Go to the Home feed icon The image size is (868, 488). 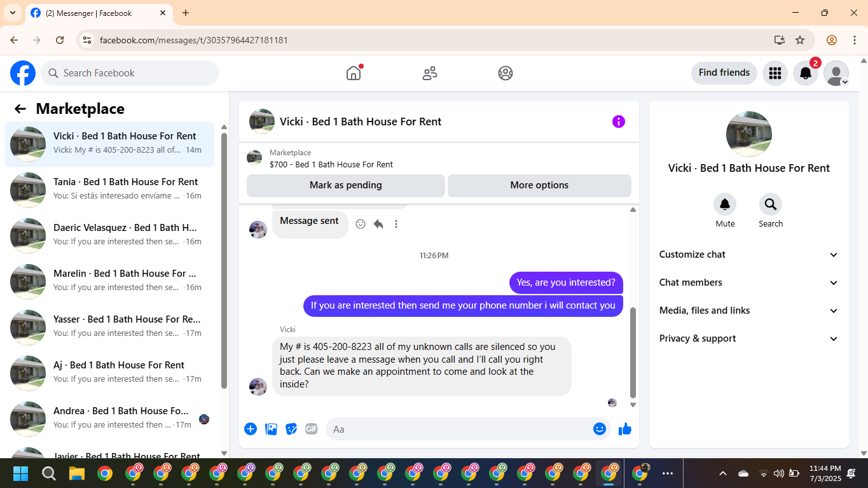(354, 73)
